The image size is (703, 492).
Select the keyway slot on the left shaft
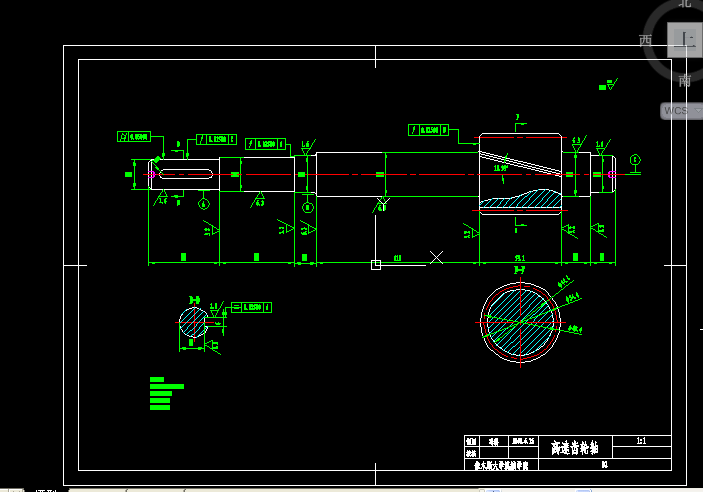[186, 174]
